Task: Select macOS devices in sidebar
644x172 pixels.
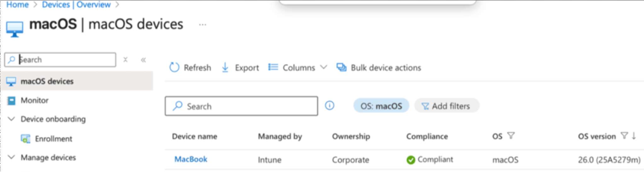Action: [47, 81]
